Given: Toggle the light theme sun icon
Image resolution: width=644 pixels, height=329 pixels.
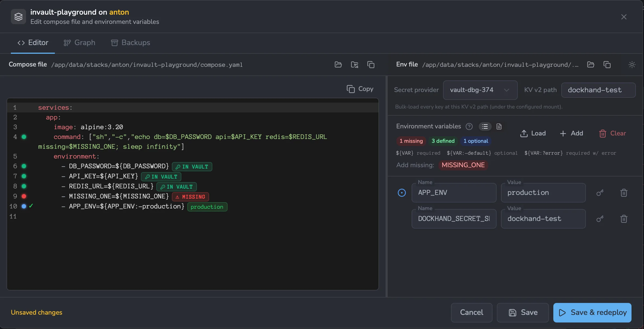Looking at the screenshot, I should 632,65.
